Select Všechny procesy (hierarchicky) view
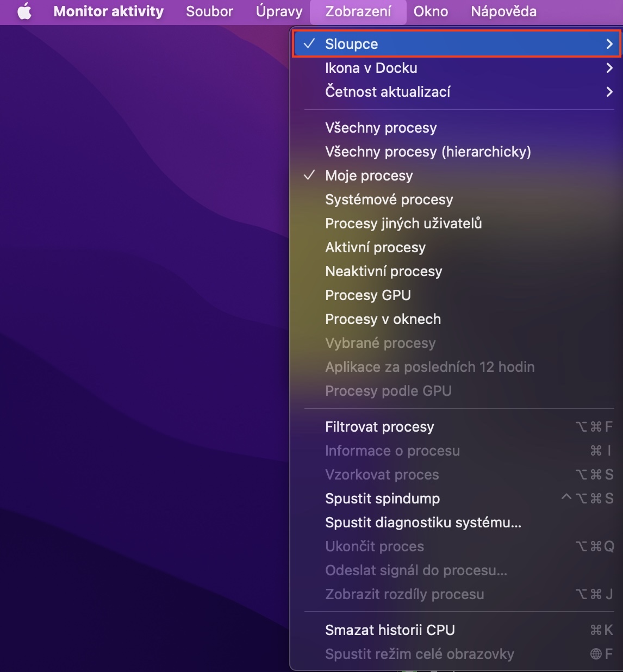623x672 pixels. point(457,152)
